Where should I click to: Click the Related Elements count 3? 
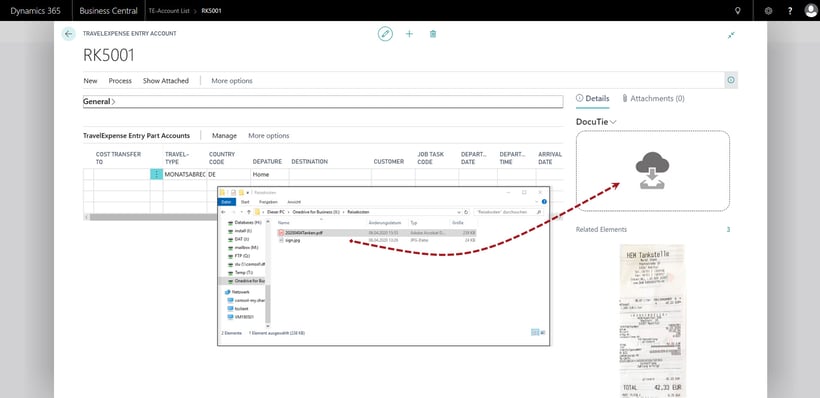click(x=728, y=230)
